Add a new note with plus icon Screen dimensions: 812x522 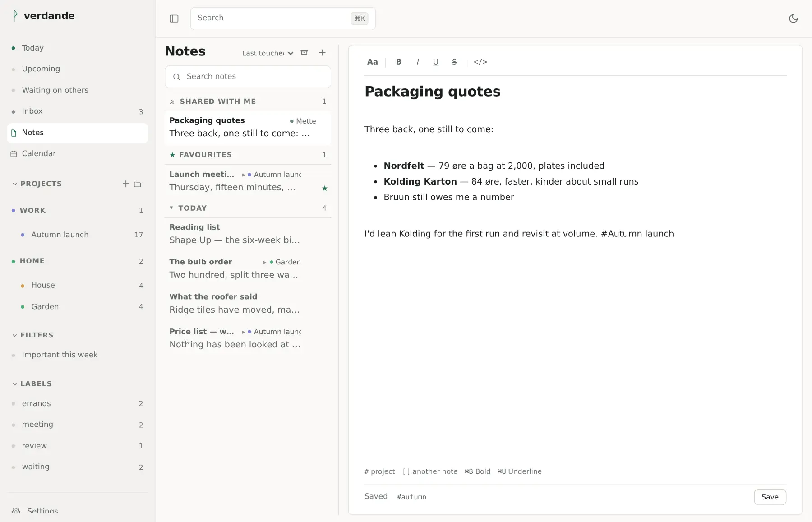322,53
